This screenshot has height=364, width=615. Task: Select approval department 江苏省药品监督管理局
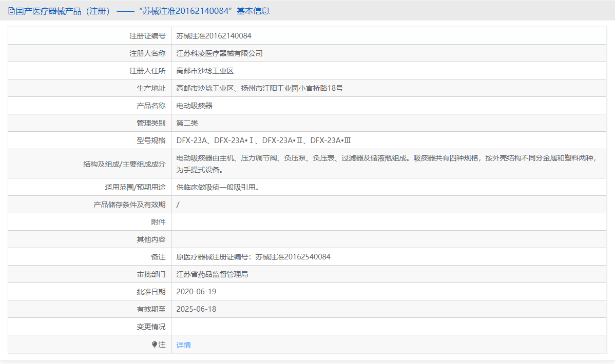[x=213, y=274]
